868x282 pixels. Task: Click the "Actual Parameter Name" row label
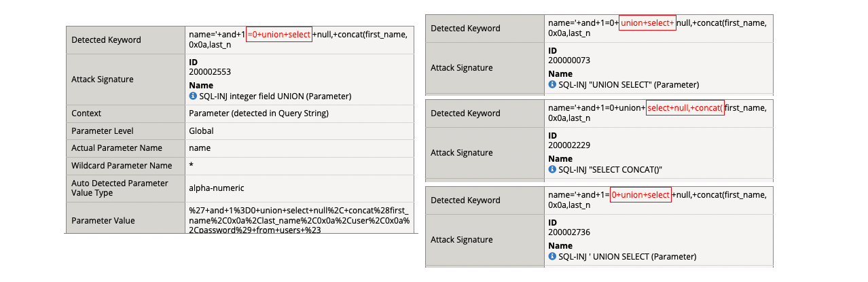click(x=117, y=148)
